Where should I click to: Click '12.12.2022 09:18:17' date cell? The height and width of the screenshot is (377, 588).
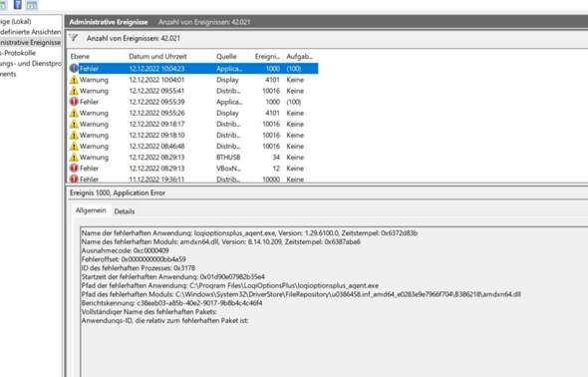[156, 124]
